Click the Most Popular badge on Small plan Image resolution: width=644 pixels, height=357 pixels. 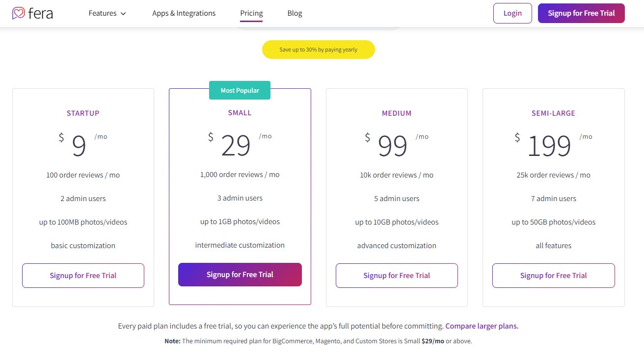[240, 90]
